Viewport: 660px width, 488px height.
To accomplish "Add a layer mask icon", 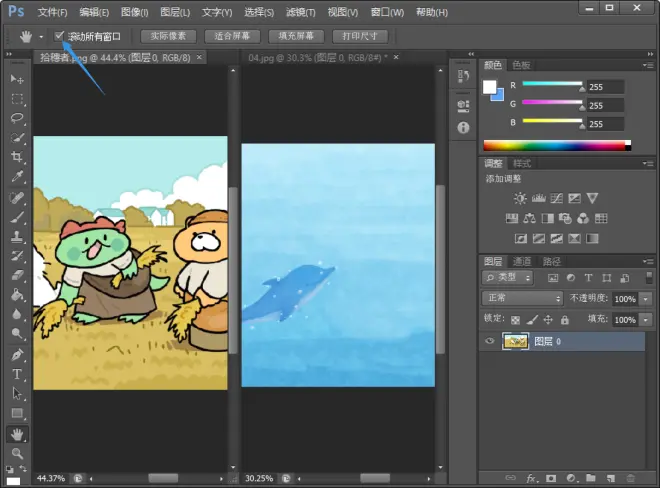I will pyautogui.click(x=551, y=478).
